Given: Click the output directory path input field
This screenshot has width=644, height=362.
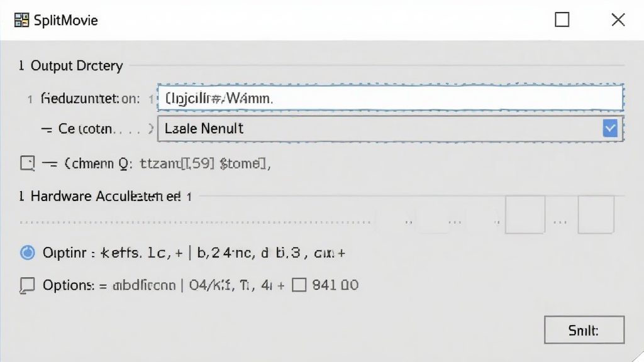Looking at the screenshot, I should click(x=391, y=97).
